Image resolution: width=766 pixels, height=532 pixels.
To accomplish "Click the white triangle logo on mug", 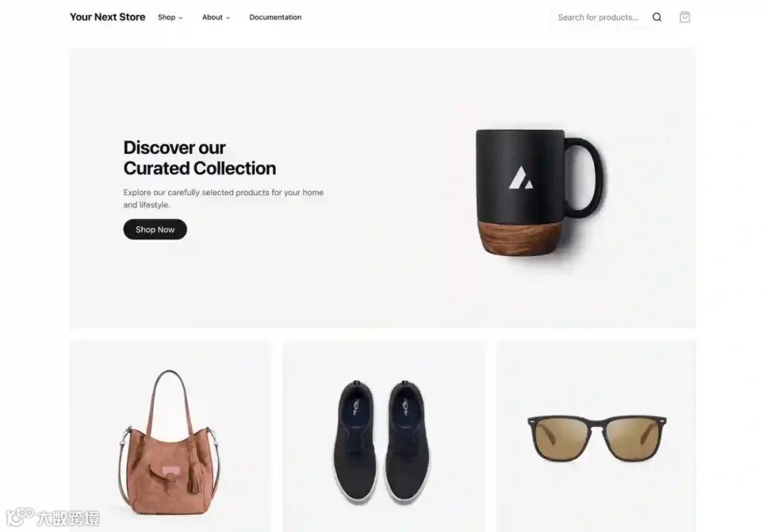I will tap(521, 177).
